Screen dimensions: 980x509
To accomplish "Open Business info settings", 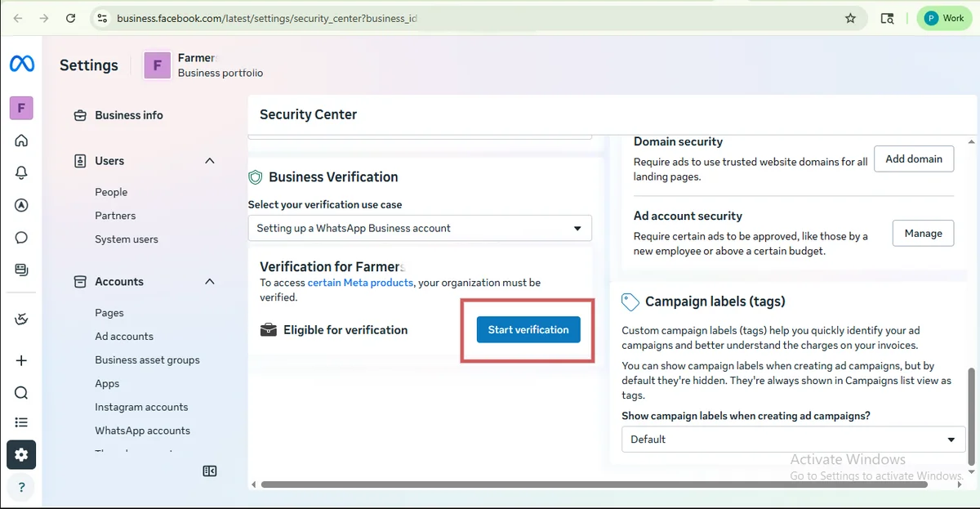I will tap(129, 115).
